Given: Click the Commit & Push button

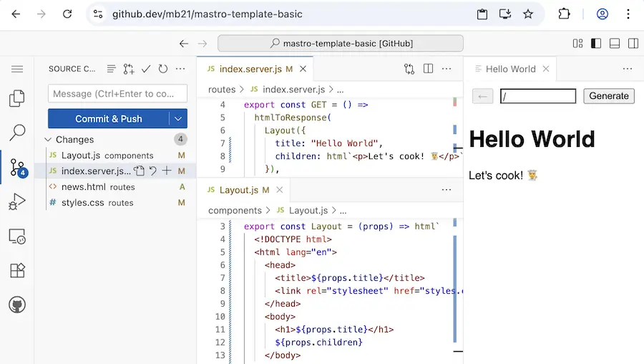Looking at the screenshot, I should 108,119.
